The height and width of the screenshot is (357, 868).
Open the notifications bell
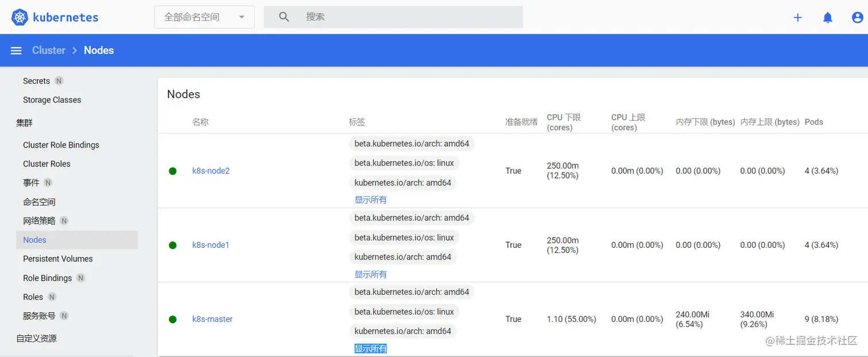pos(827,17)
